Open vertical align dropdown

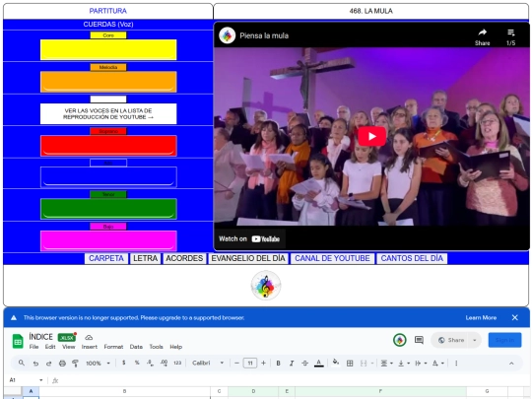tap(403, 363)
